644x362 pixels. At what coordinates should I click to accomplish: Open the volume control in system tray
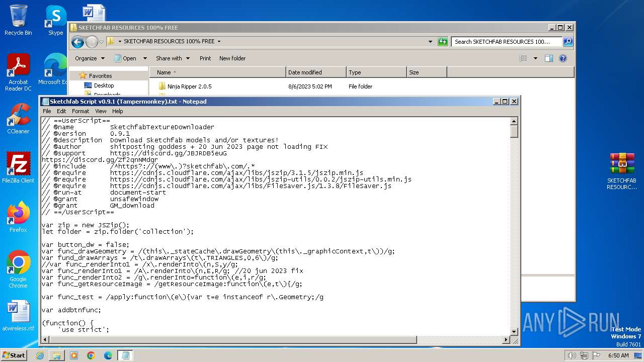coord(572,355)
